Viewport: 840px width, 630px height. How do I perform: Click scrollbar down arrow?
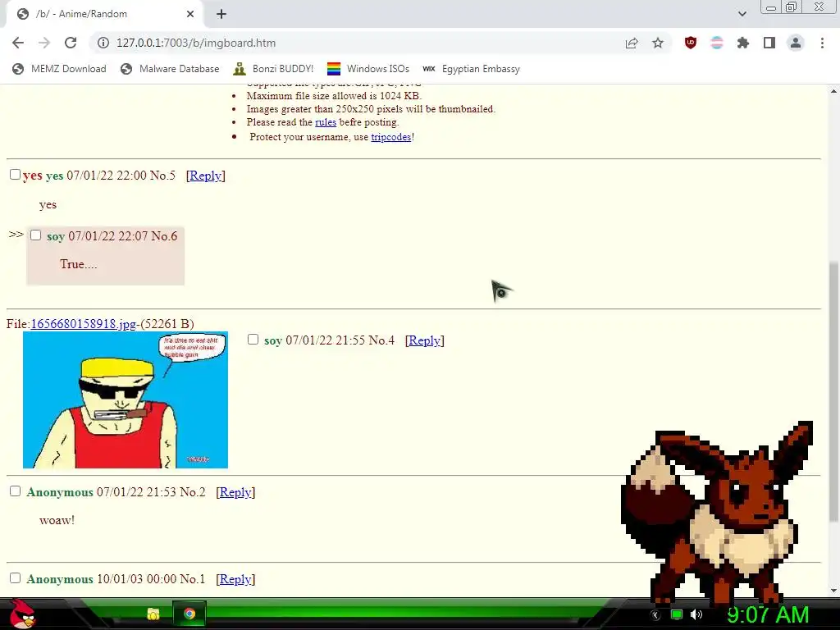[834, 591]
